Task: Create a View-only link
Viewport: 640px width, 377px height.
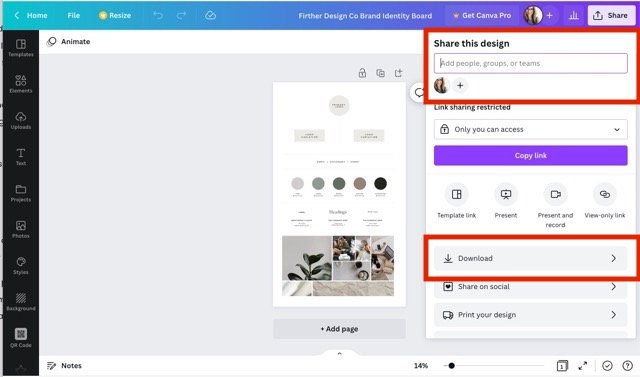Action: (x=604, y=202)
